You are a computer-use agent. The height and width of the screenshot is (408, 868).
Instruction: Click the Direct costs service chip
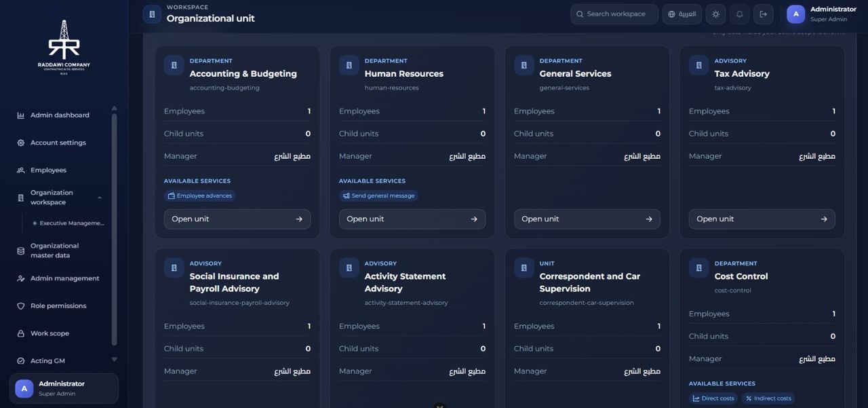click(713, 398)
